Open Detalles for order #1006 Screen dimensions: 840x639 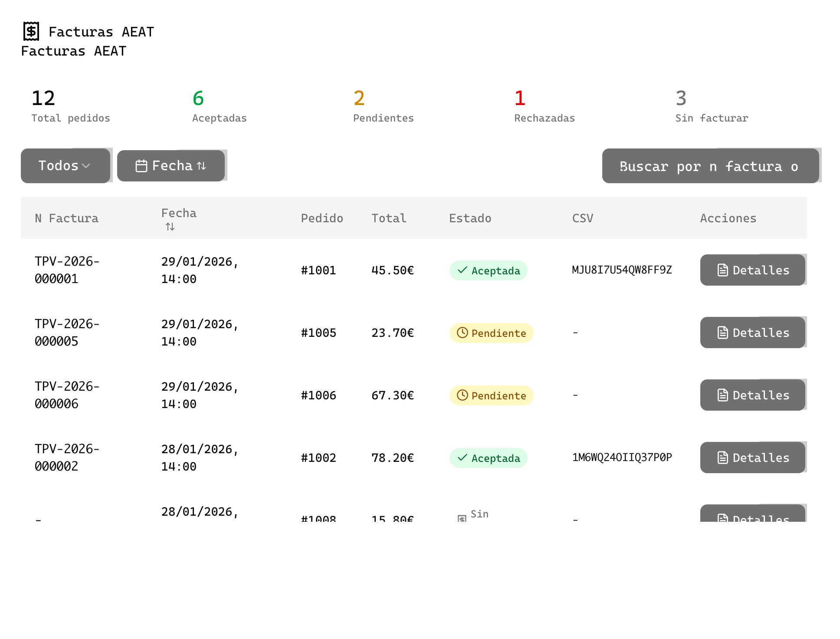[753, 395]
